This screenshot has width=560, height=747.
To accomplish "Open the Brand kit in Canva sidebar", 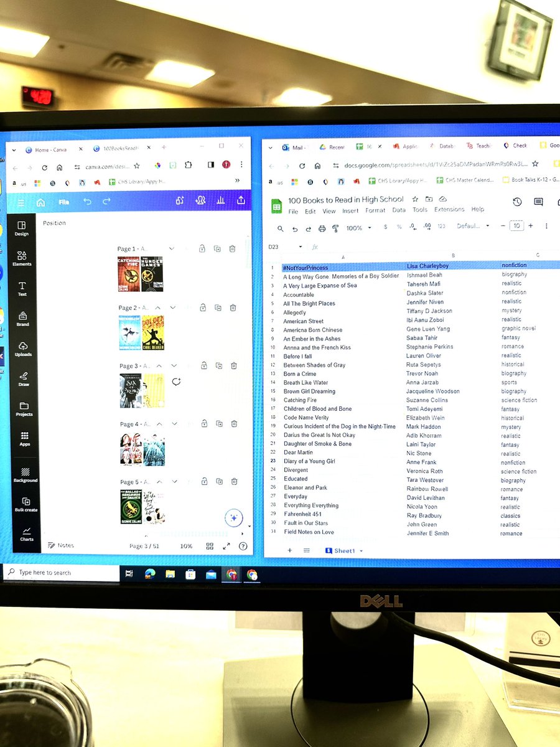I will [x=22, y=319].
